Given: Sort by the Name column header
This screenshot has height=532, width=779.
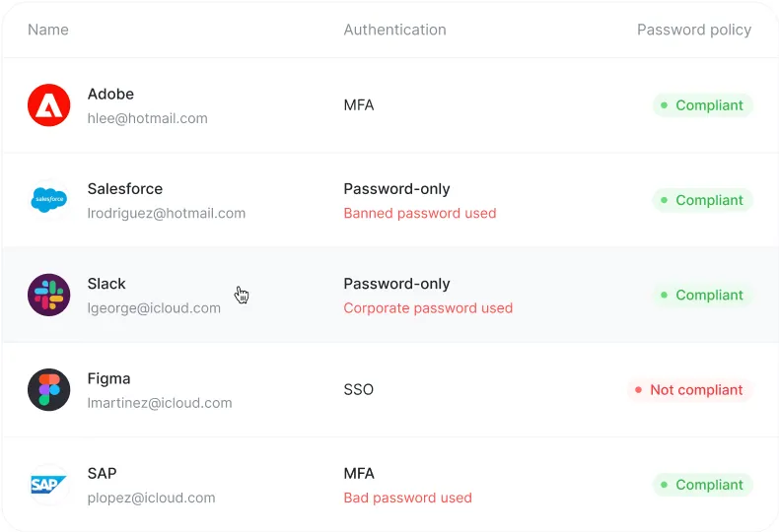Looking at the screenshot, I should tap(48, 30).
